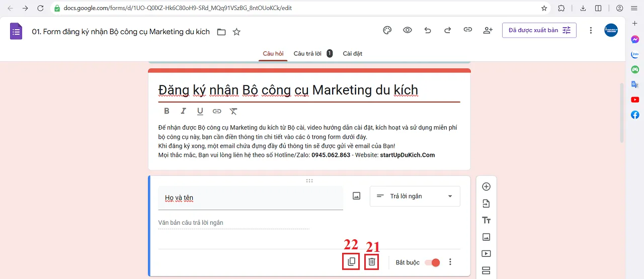Grab the question drag handle dots
The height and width of the screenshot is (279, 644).
pyautogui.click(x=309, y=180)
